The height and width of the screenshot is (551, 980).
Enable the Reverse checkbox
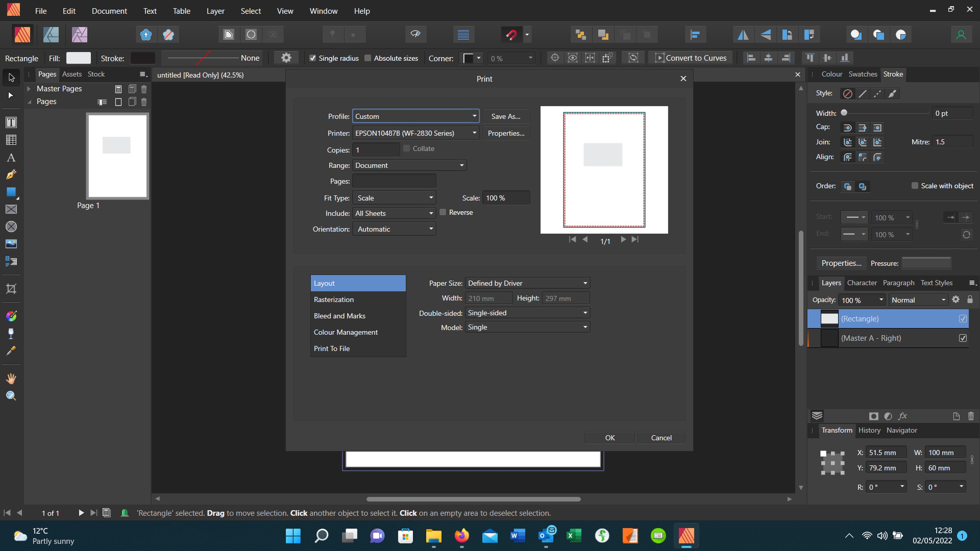tap(443, 213)
